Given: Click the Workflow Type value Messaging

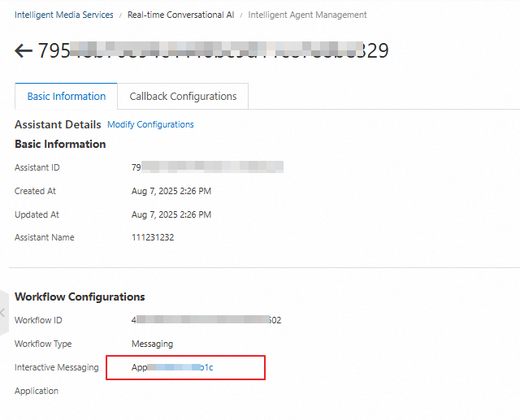Looking at the screenshot, I should (152, 344).
